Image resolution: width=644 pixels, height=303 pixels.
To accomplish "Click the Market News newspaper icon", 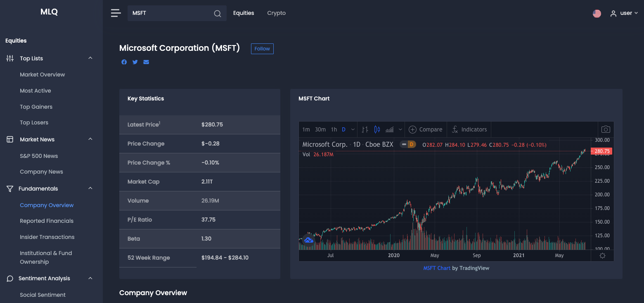I will click(10, 139).
